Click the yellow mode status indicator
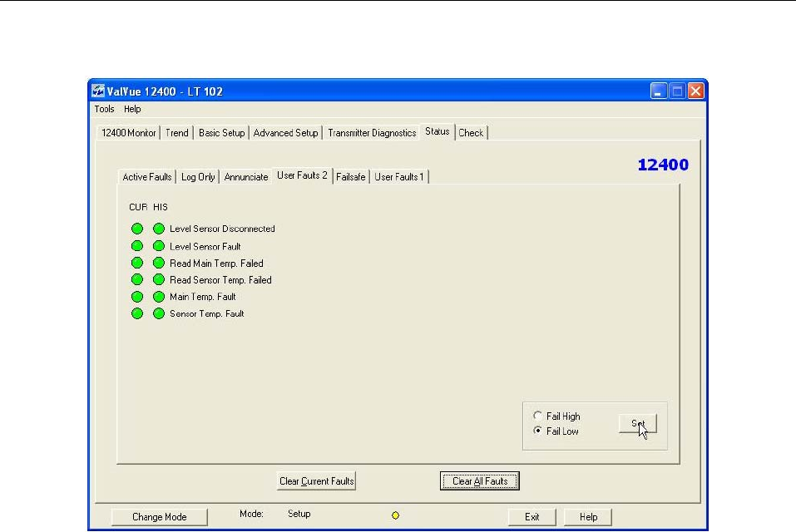796x532 pixels. click(395, 515)
